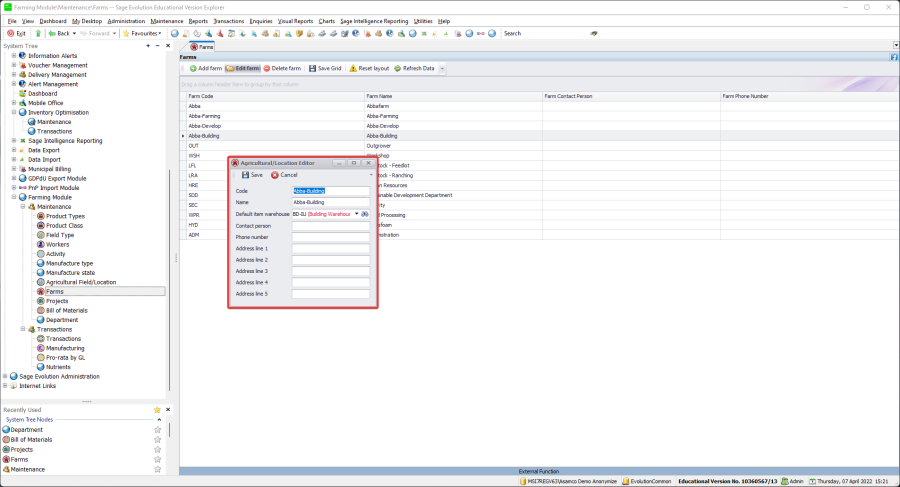900x487 pixels.
Task: Click the Back navigation button
Action: point(61,33)
